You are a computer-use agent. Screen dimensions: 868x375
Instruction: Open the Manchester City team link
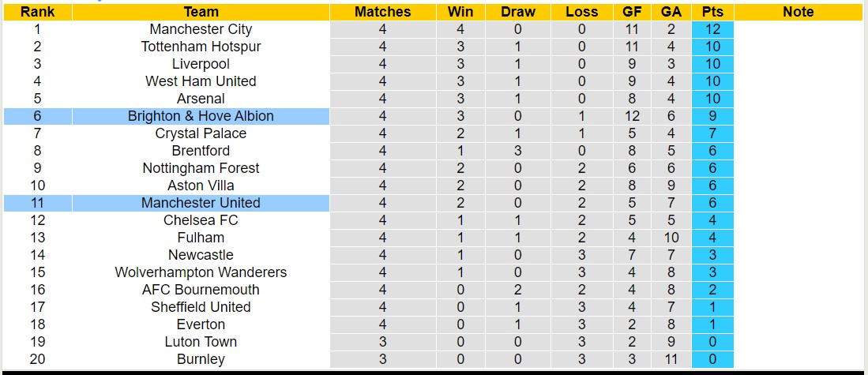tap(201, 29)
